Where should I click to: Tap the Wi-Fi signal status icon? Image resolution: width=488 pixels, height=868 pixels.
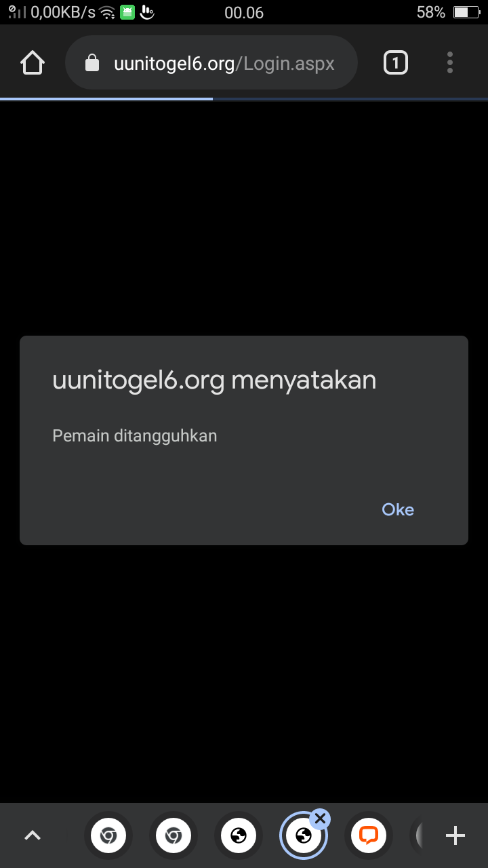tap(107, 12)
